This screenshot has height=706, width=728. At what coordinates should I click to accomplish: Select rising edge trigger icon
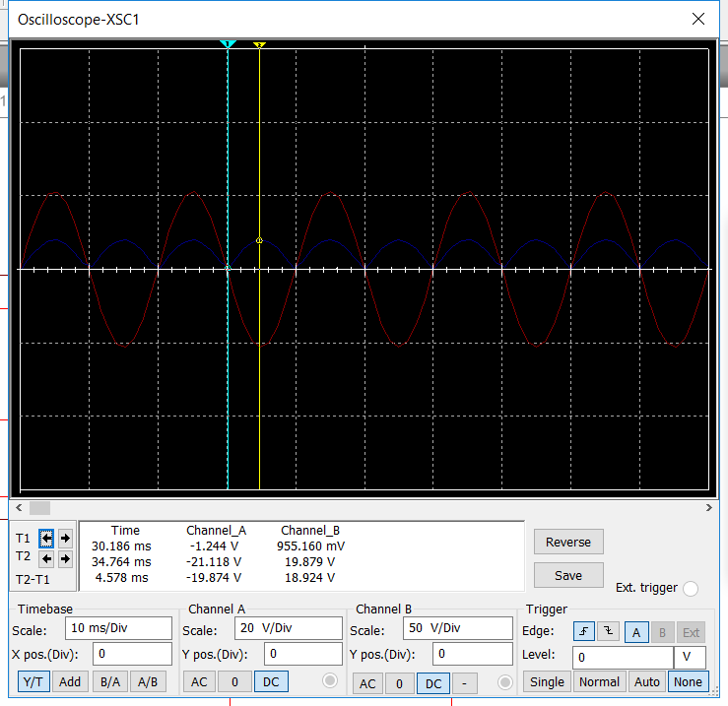pyautogui.click(x=583, y=631)
